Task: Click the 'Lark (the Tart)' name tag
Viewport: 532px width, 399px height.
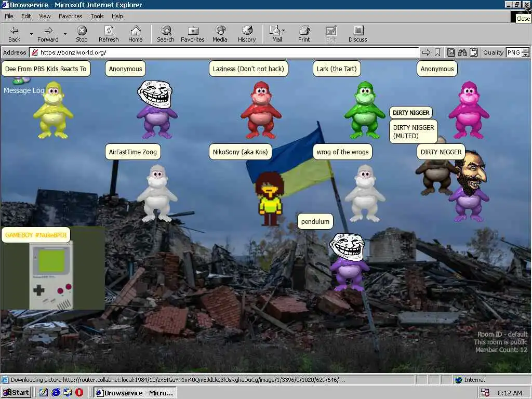Action: pos(337,69)
